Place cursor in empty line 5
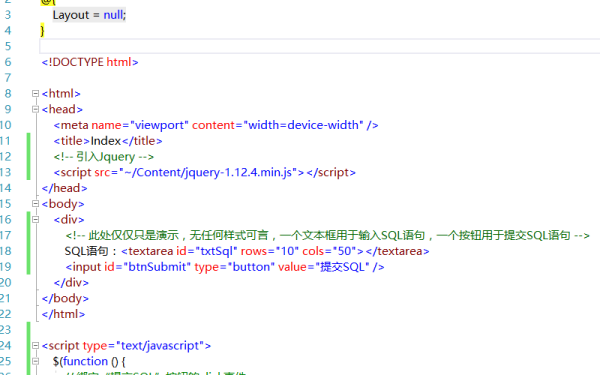The height and width of the screenshot is (375, 600). point(320,46)
